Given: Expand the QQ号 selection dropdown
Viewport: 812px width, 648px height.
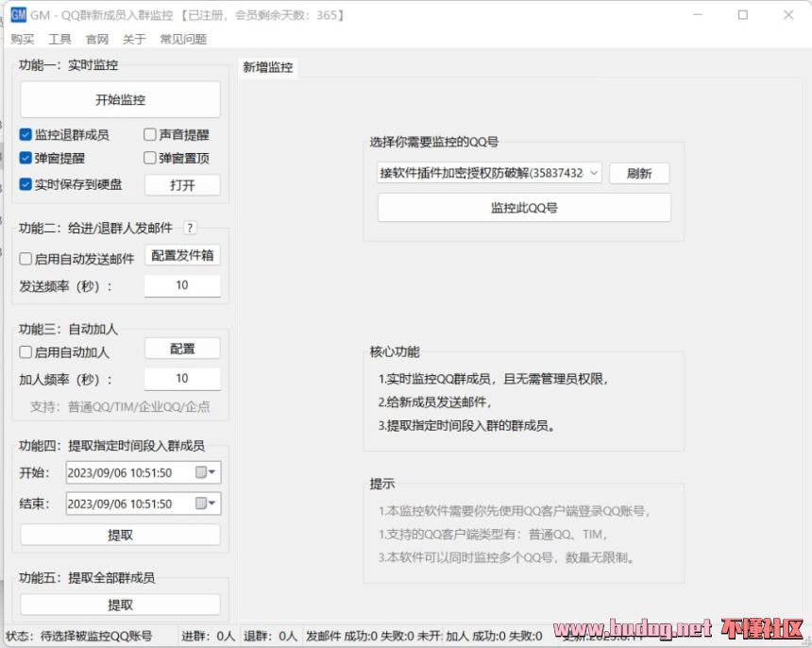Looking at the screenshot, I should point(594,174).
